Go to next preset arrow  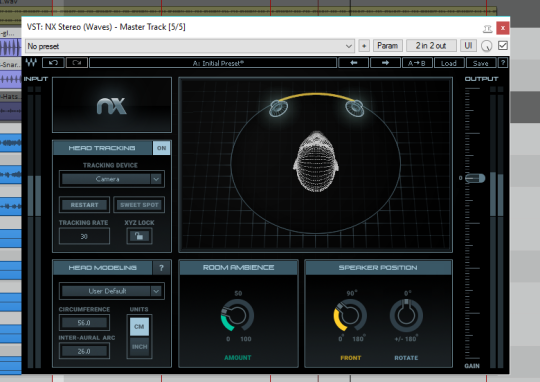coord(385,63)
